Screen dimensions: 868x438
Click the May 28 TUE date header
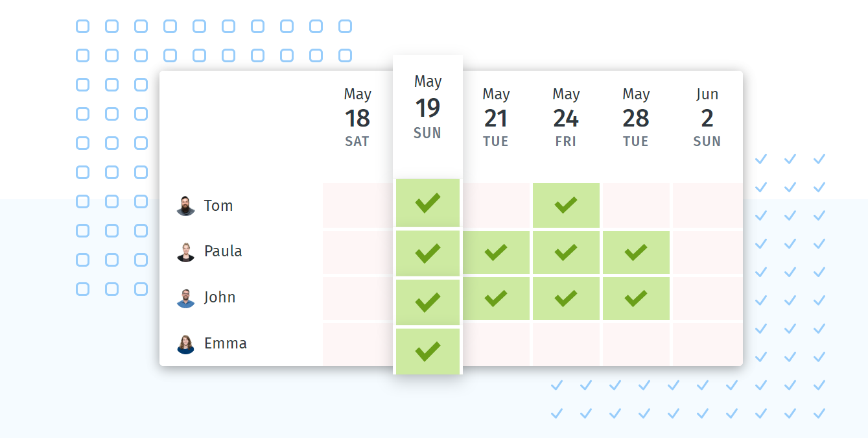(x=636, y=118)
